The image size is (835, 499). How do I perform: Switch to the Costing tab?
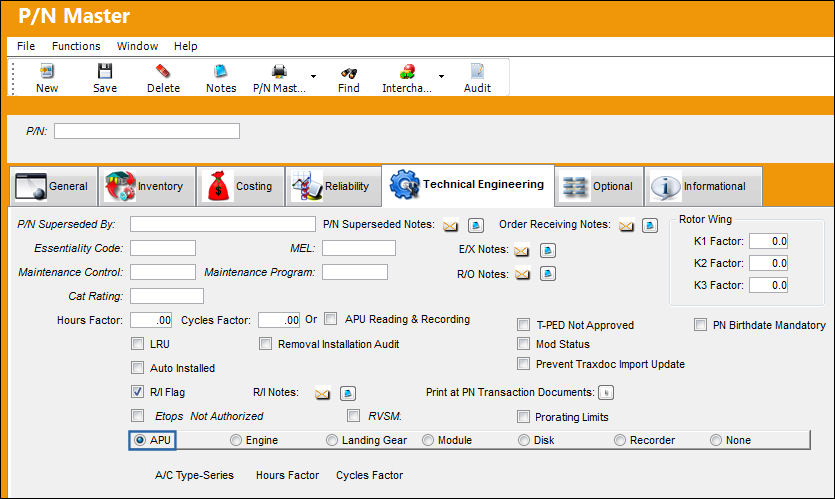(241, 186)
